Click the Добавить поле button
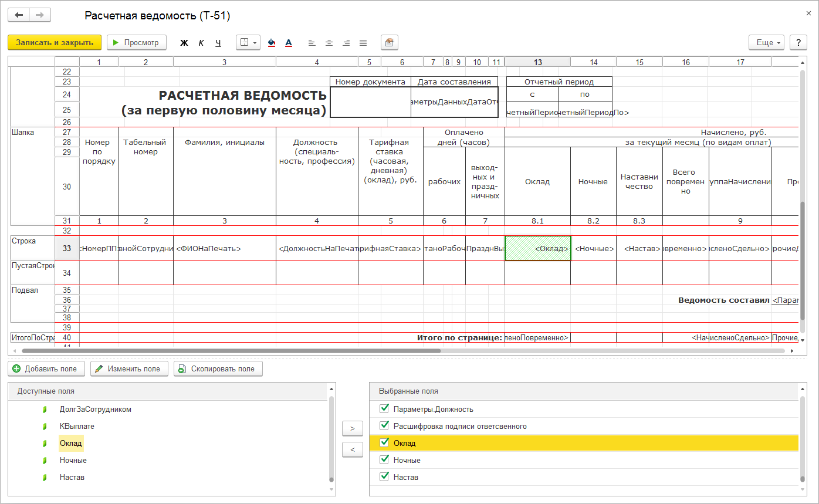The height and width of the screenshot is (504, 819). (47, 369)
